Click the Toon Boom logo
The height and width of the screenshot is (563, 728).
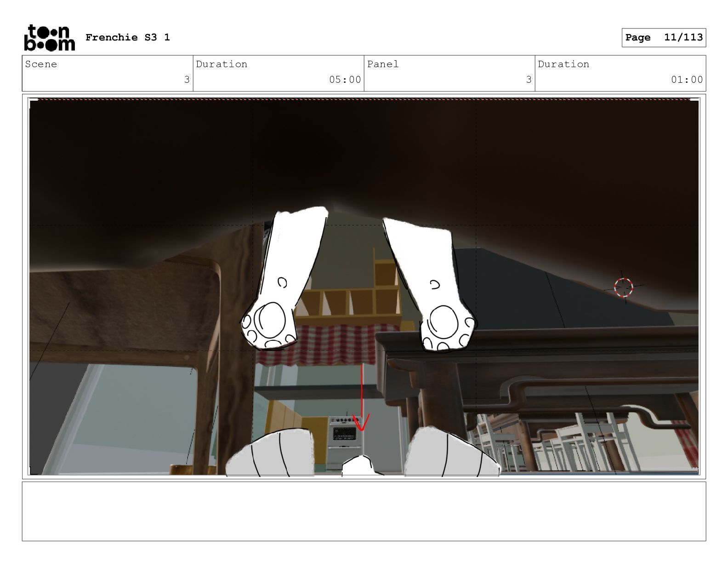[49, 37]
